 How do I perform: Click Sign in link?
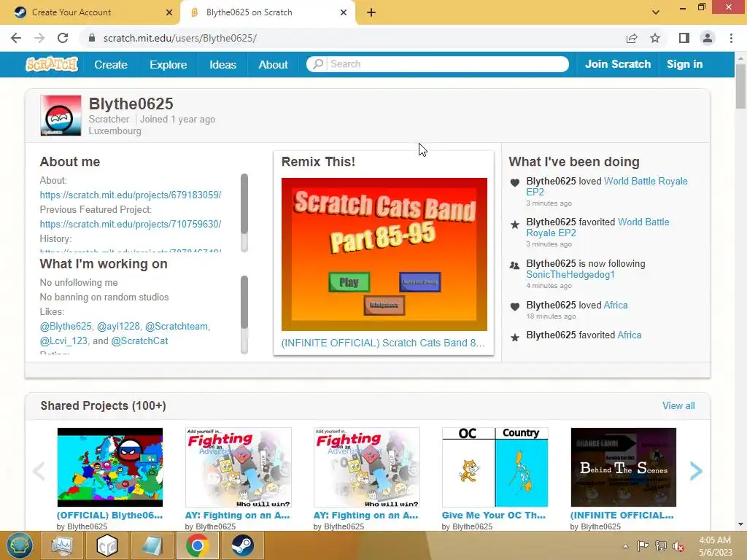point(684,64)
